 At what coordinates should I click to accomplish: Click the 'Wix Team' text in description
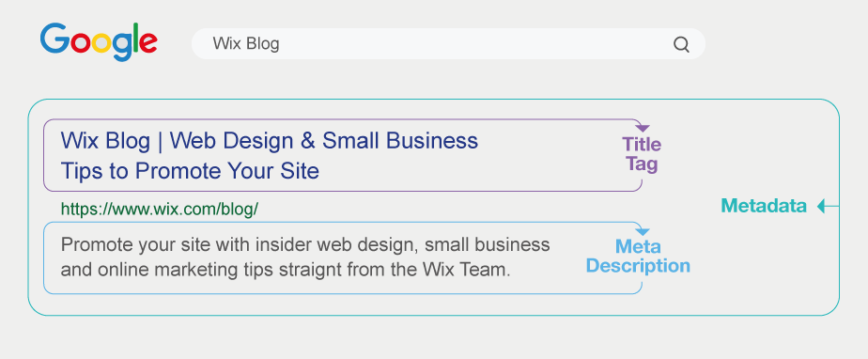coord(466,269)
